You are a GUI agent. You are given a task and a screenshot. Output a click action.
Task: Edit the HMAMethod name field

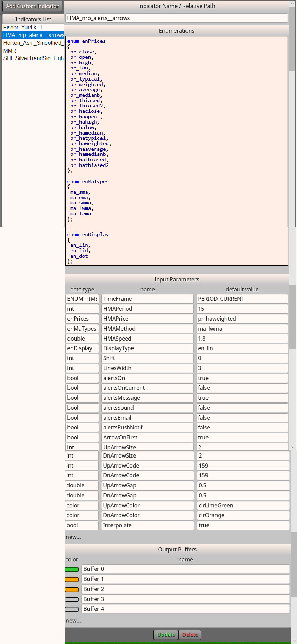(x=147, y=329)
